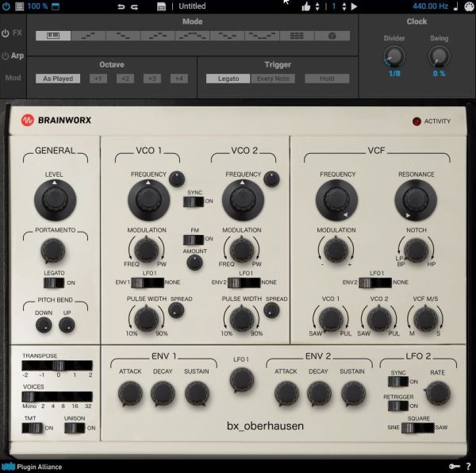This screenshot has height=473, width=476.
Task: Click the VOICES slider
Action: pos(57,397)
